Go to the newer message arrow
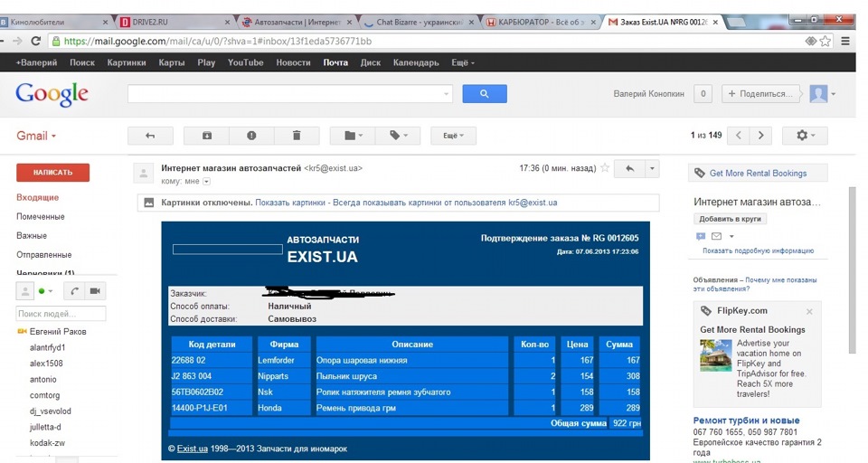The height and width of the screenshot is (463, 868). click(738, 136)
